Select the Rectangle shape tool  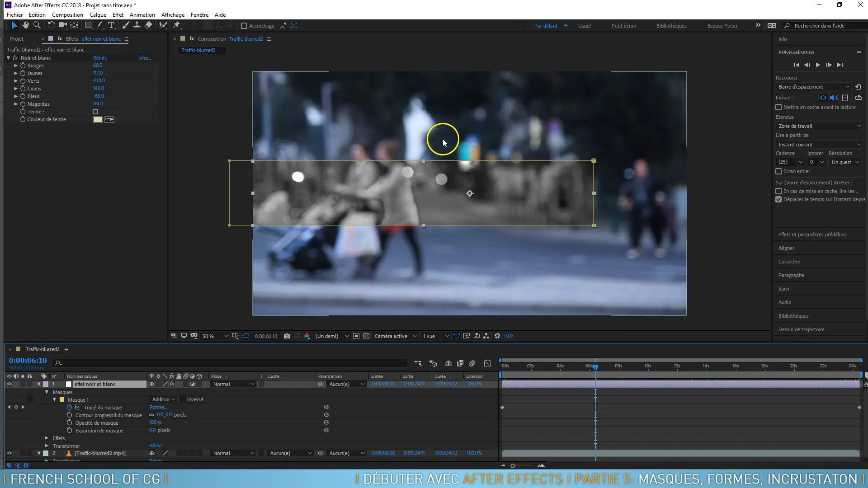tap(89, 25)
